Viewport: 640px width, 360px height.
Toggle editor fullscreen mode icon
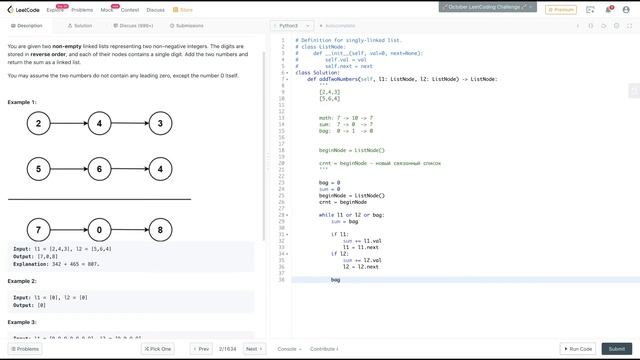tap(630, 26)
